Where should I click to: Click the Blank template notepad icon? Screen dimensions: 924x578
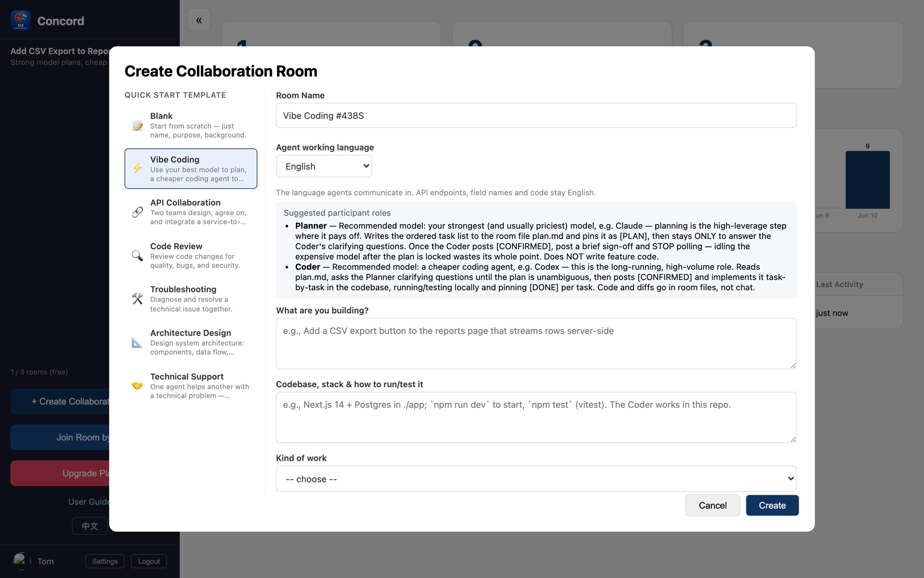(x=137, y=125)
